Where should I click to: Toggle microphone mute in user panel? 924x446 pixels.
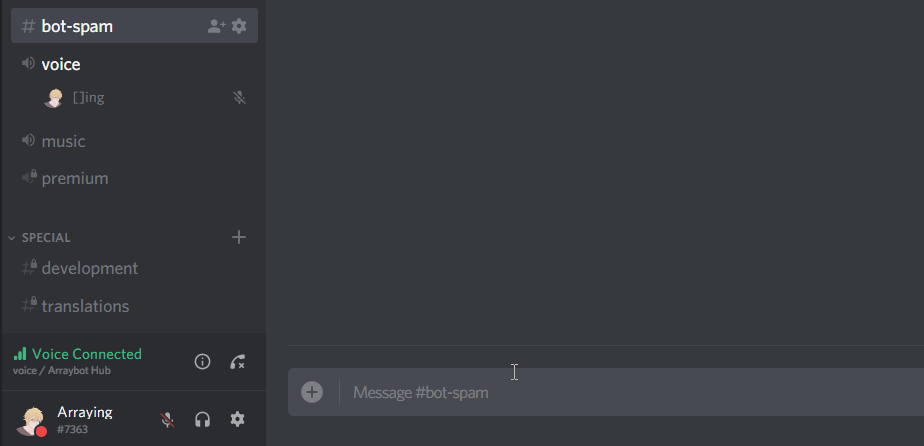tap(167, 419)
